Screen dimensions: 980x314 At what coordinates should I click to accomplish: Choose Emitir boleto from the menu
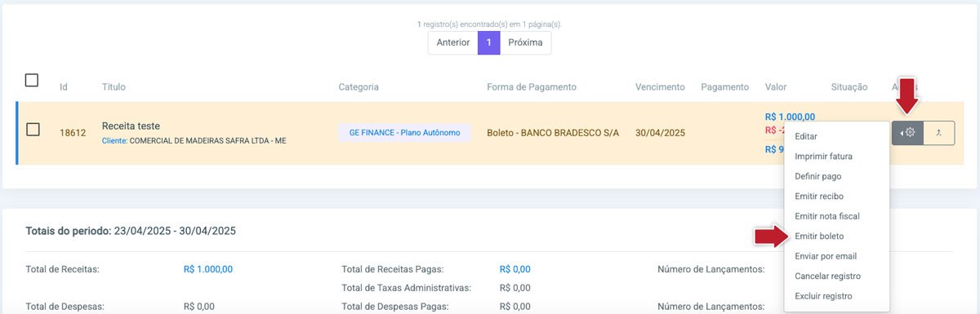coord(819,237)
